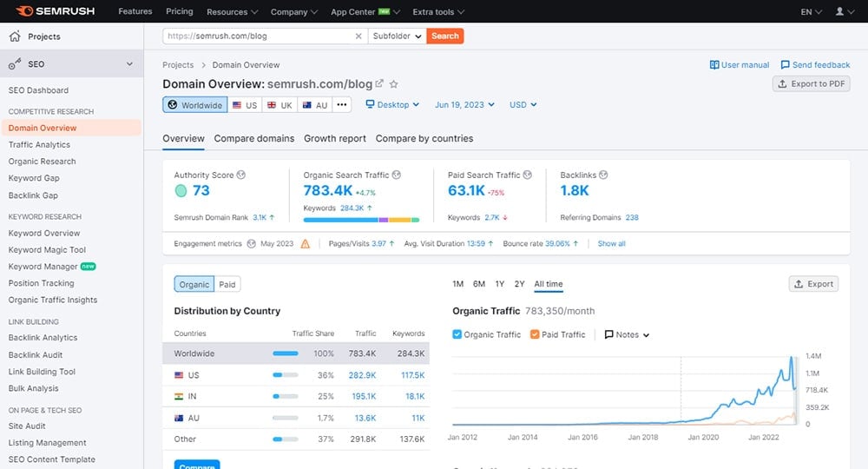The width and height of the screenshot is (868, 469).
Task: Click the US flag in the country table
Action: point(179,375)
